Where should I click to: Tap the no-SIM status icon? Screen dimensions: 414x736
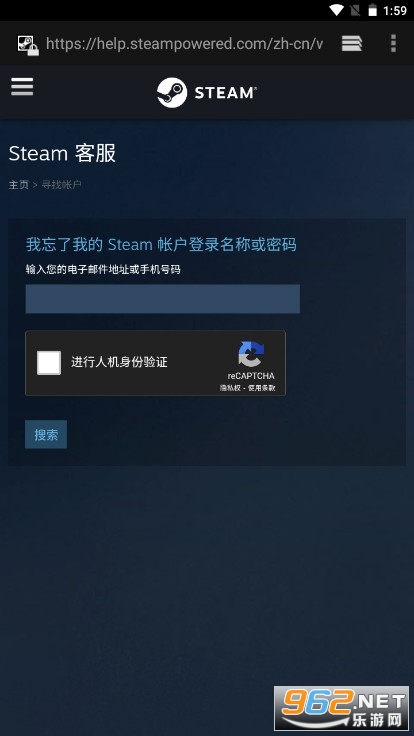355,10
